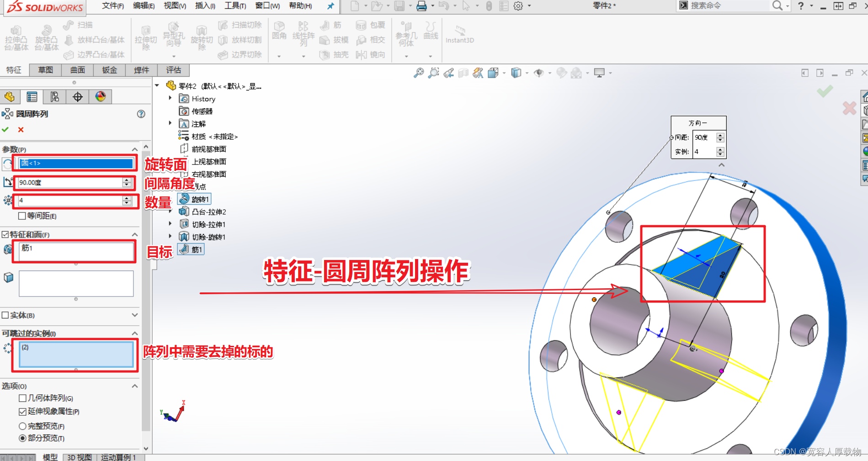868x461 pixels.
Task: Collapse the 参数 parameters section
Action: point(135,149)
